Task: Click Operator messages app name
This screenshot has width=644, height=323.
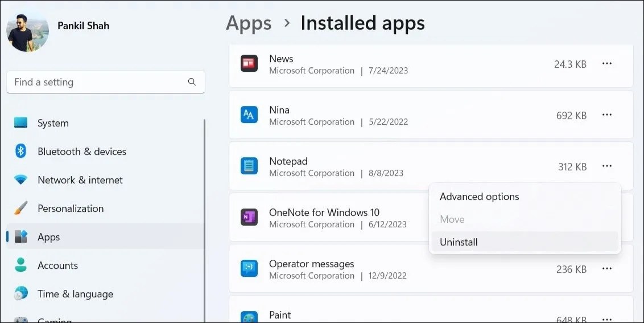Action: pyautogui.click(x=311, y=264)
